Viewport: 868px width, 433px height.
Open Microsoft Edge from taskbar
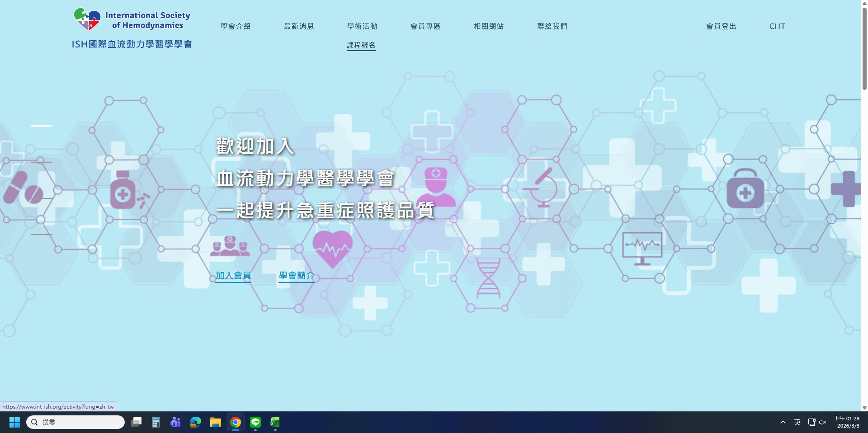pyautogui.click(x=196, y=422)
